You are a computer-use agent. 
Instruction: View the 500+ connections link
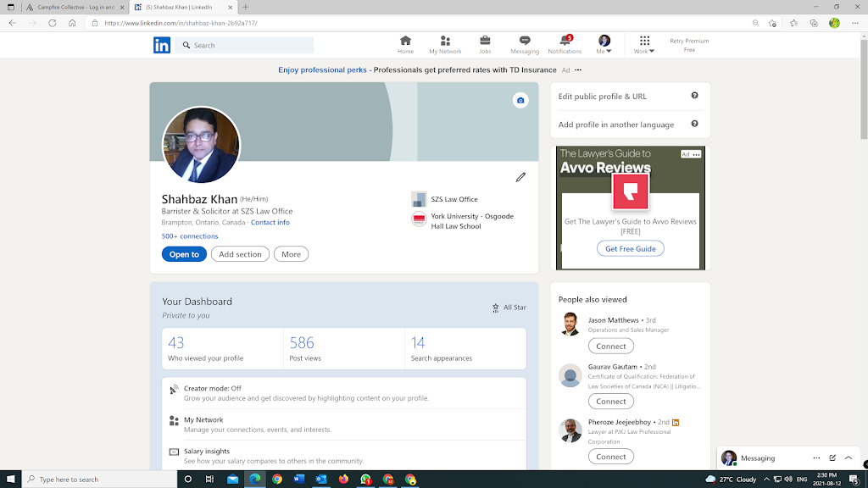click(x=190, y=236)
